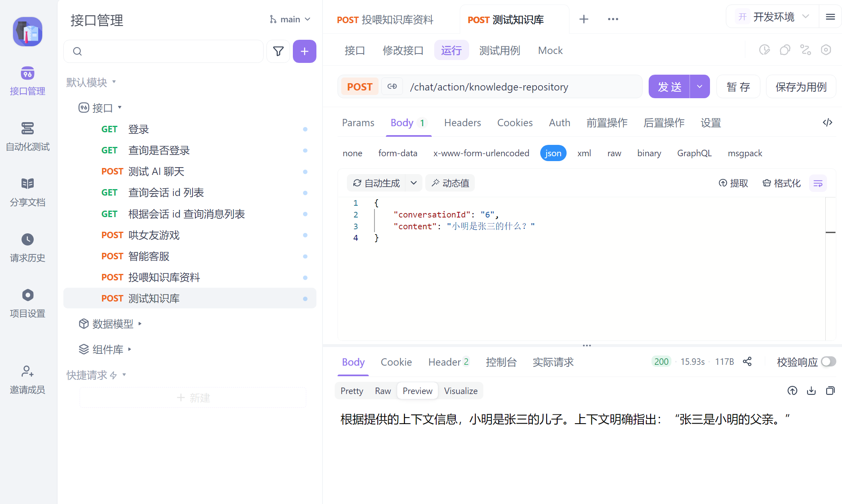The height and width of the screenshot is (504, 842).
Task: Click the editor vertical scrollbar marker
Action: (x=830, y=232)
